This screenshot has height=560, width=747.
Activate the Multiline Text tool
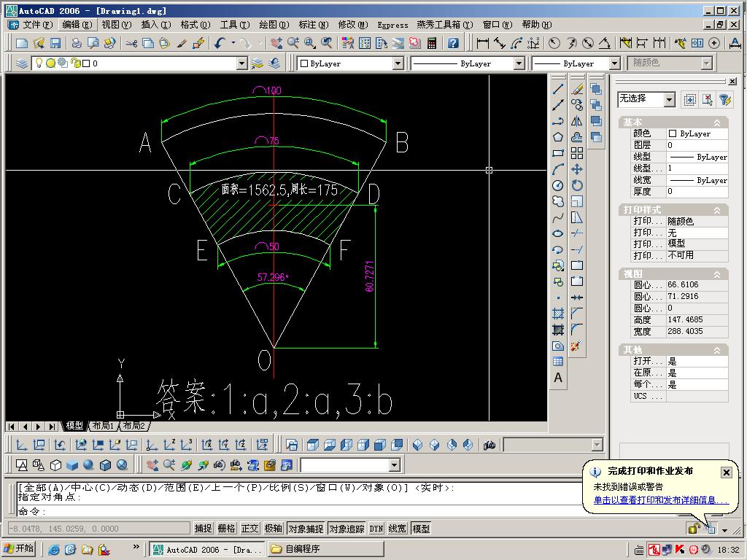pyautogui.click(x=558, y=378)
